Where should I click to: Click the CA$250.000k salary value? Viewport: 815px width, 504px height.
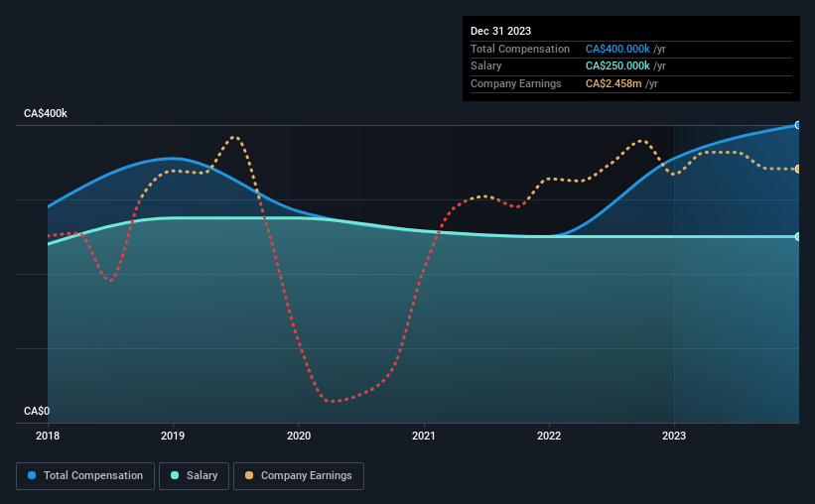pyautogui.click(x=617, y=66)
